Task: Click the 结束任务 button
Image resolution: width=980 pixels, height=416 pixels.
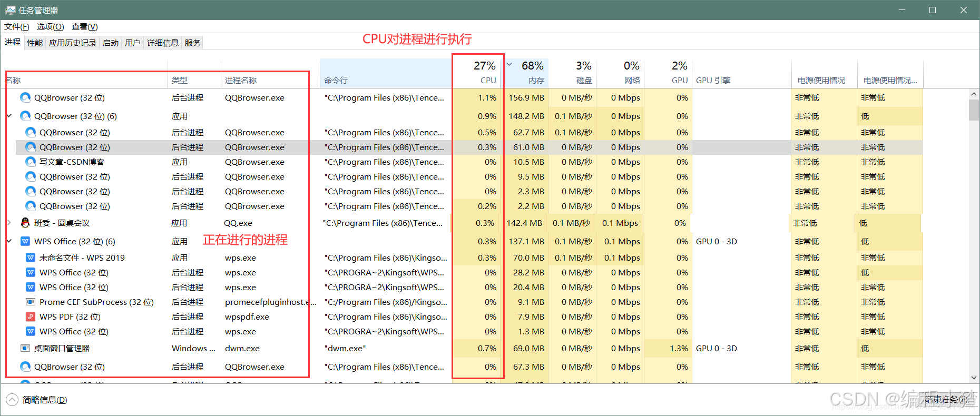Action: [x=946, y=400]
